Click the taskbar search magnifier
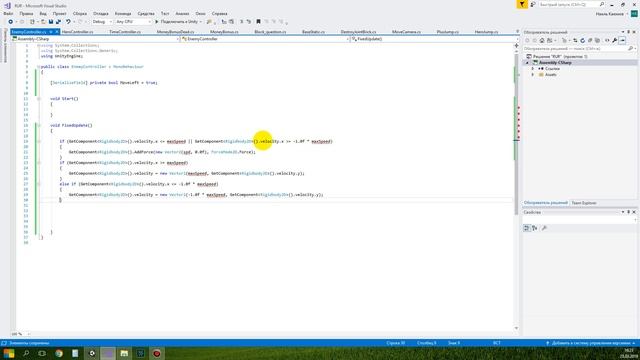Viewport: 640px width, 360px height. pyautogui.click(x=26, y=353)
